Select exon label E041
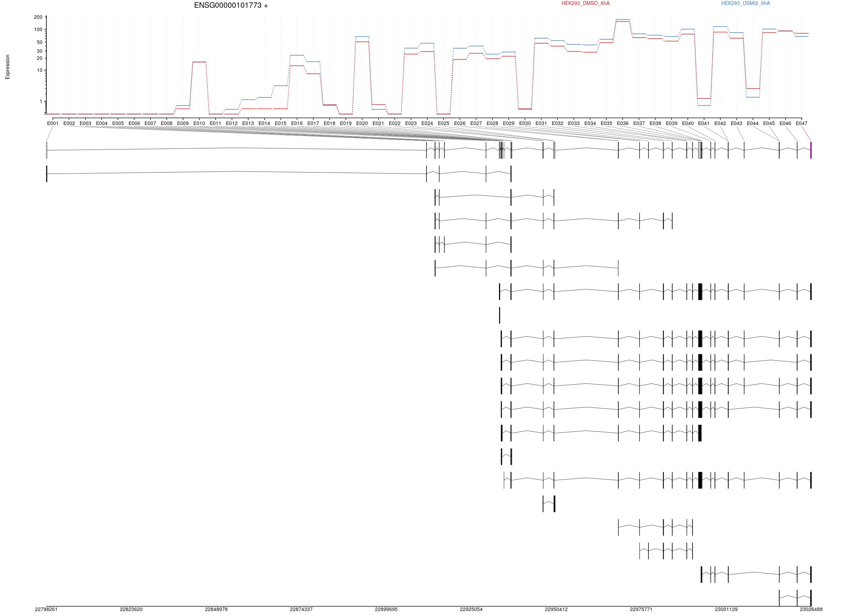 click(704, 123)
